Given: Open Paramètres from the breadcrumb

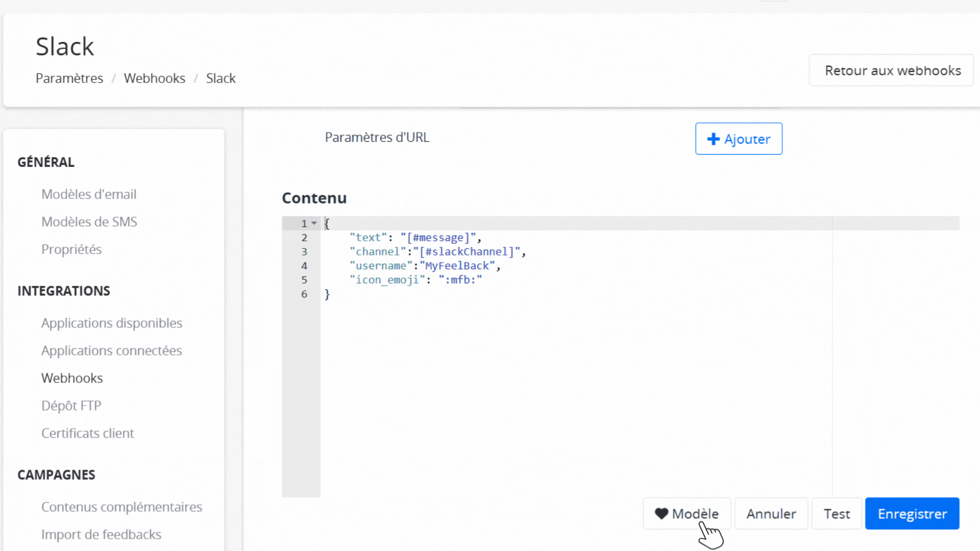Looking at the screenshot, I should (x=69, y=78).
